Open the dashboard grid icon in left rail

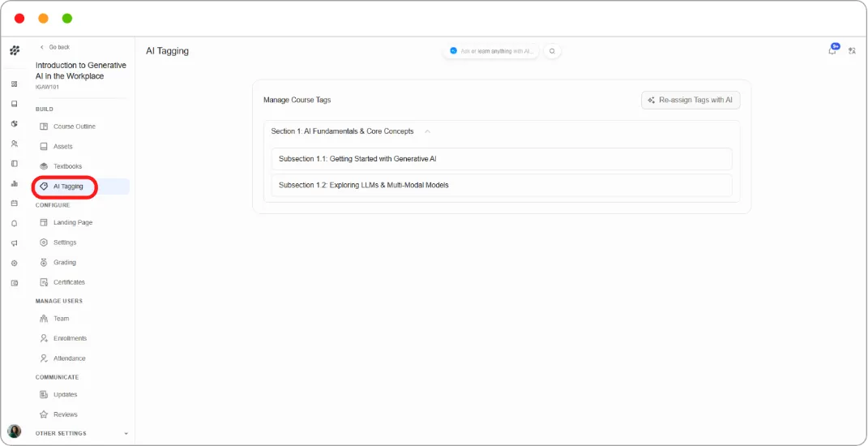click(15, 84)
